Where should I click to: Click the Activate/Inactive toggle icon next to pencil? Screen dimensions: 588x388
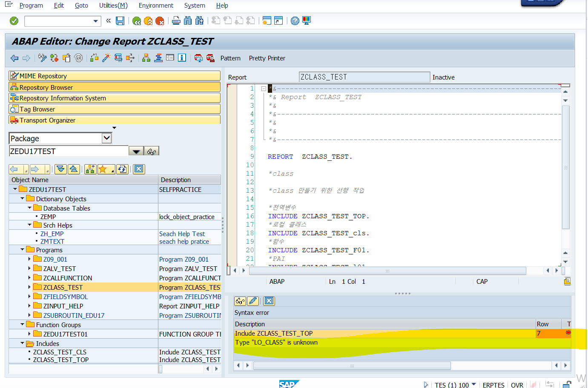point(54,58)
